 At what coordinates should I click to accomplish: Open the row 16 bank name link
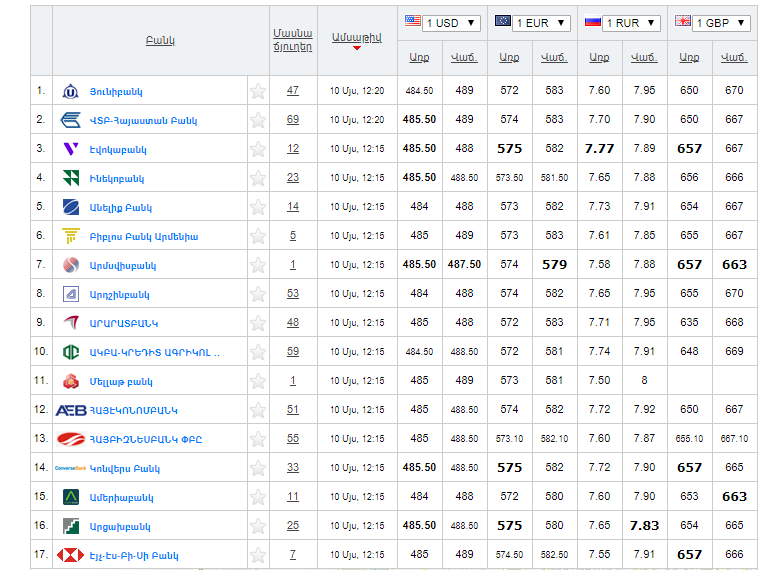coord(120,527)
